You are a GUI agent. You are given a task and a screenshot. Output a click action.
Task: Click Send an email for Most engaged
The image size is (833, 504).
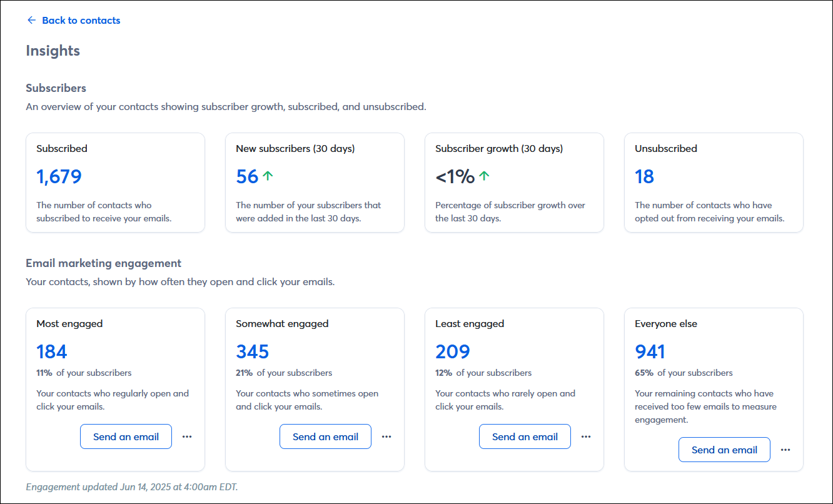(126, 436)
